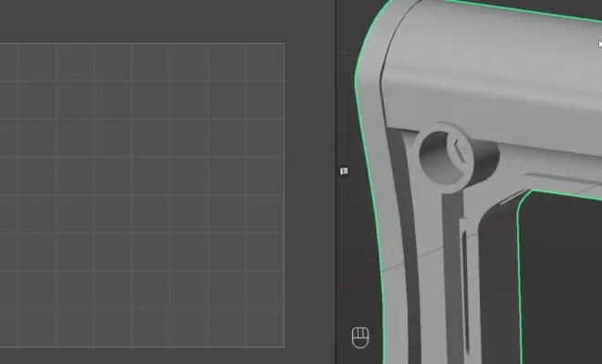This screenshot has width=602, height=364.
Task: Select the narrow vertical slot on the lower strut
Action: click(465, 292)
